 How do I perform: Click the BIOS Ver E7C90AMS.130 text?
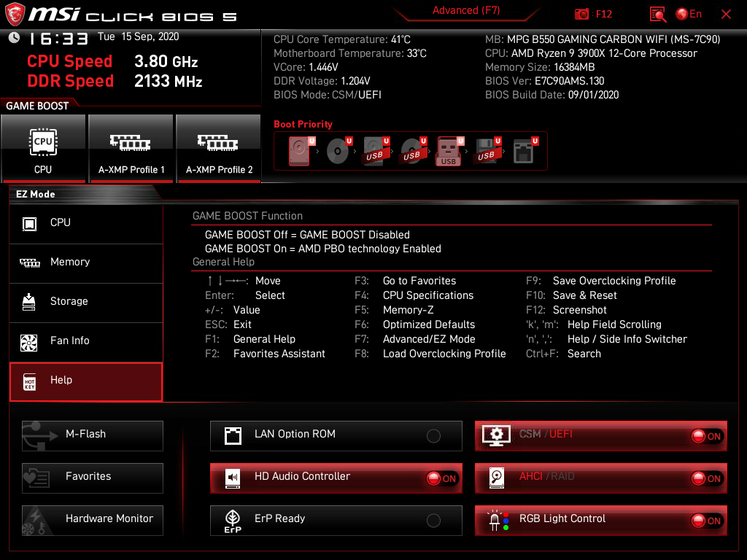[x=544, y=81]
